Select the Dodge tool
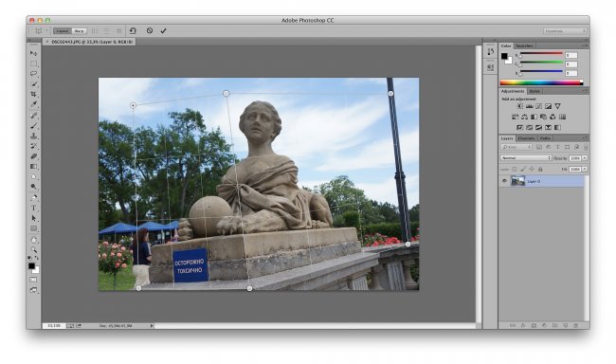The width and height of the screenshot is (616, 364). pos(34,187)
